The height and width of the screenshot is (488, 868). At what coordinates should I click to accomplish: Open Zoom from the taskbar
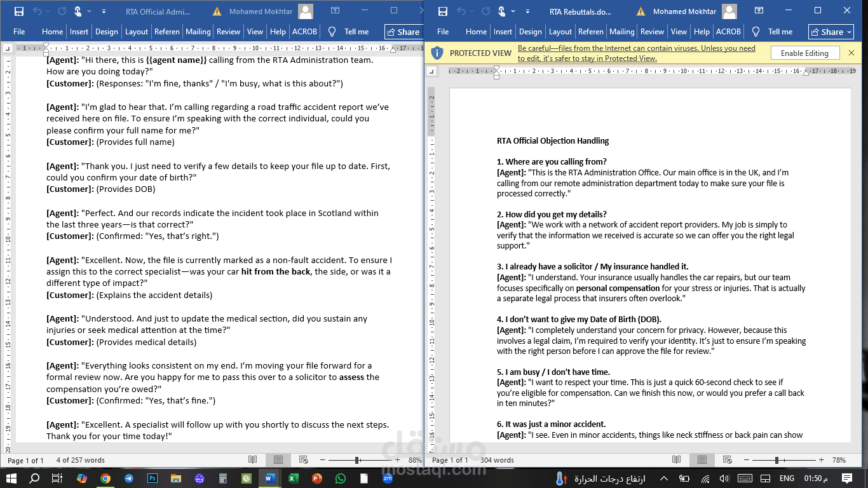pos(387,478)
